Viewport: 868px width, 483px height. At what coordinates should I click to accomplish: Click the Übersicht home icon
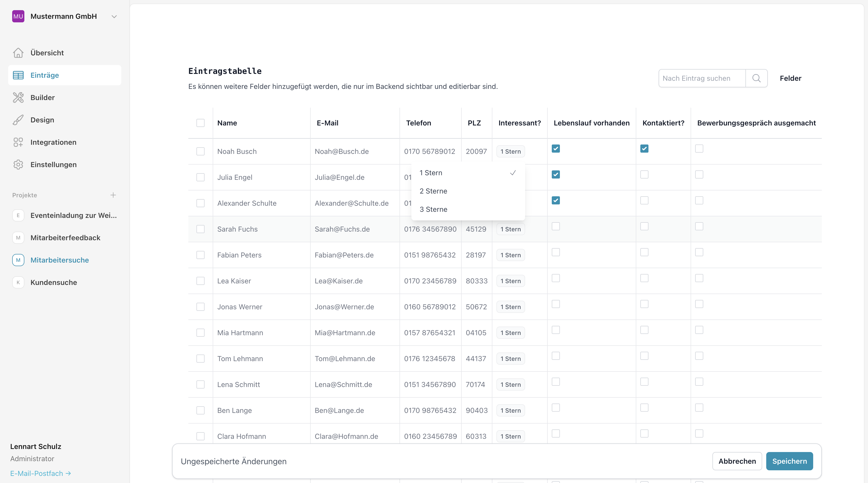pos(18,53)
